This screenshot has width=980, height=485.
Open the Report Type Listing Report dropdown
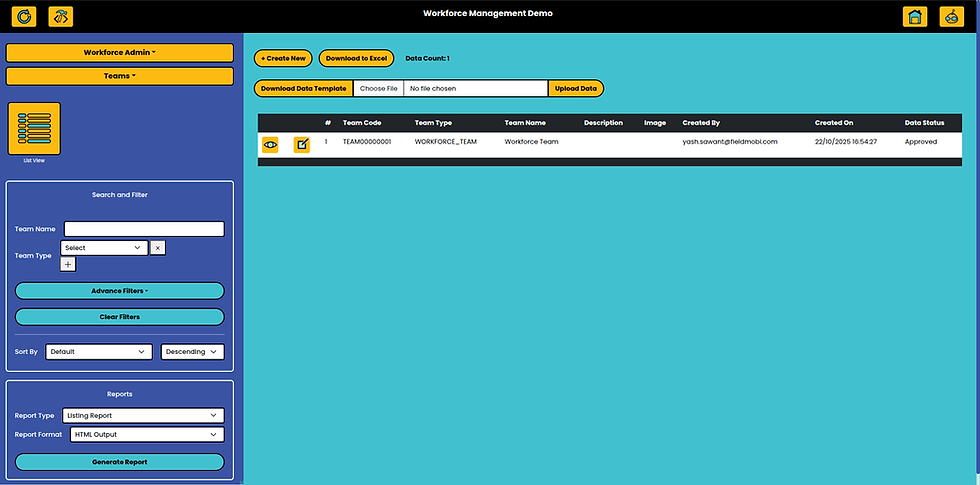click(143, 416)
